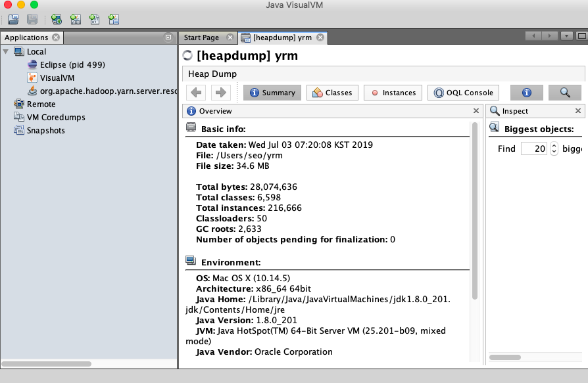Image resolution: width=588 pixels, height=383 pixels.
Task: Close the [heapdump] yrm tab
Action: [x=320, y=37]
